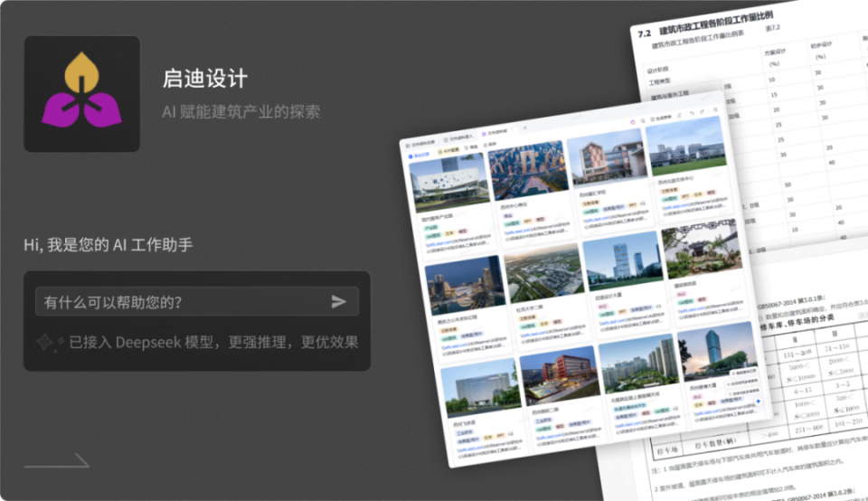
Task: Click the heading text 启迪设计
Action: (x=205, y=79)
